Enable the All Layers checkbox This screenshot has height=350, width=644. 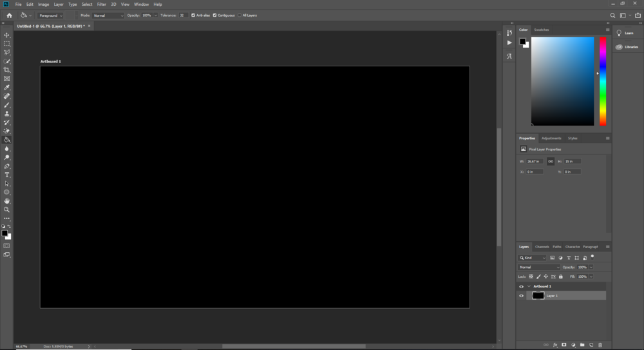(x=240, y=15)
